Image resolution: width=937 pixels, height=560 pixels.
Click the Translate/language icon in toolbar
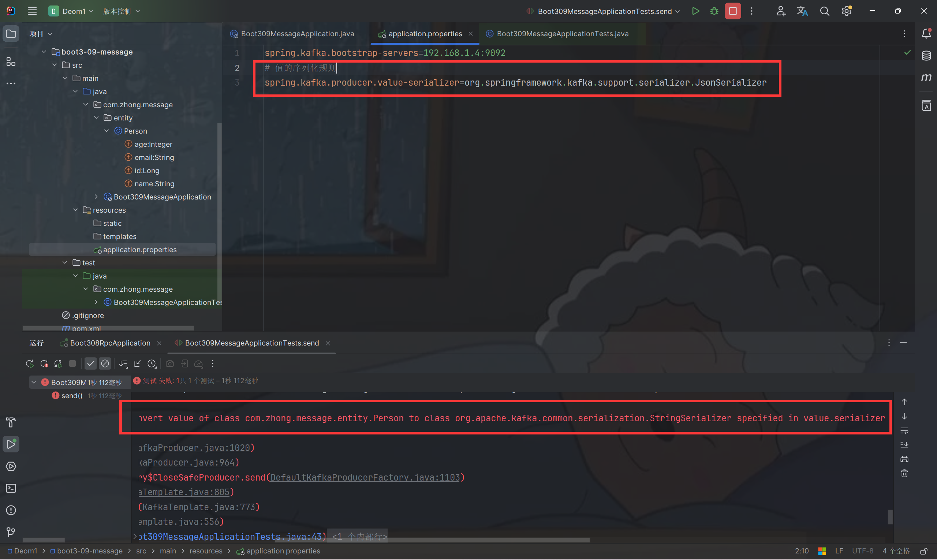point(802,12)
